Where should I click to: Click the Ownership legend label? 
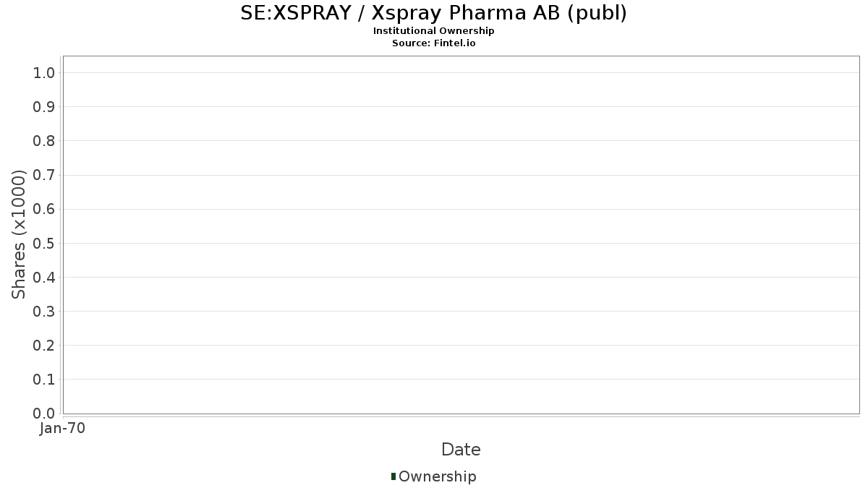click(x=437, y=476)
